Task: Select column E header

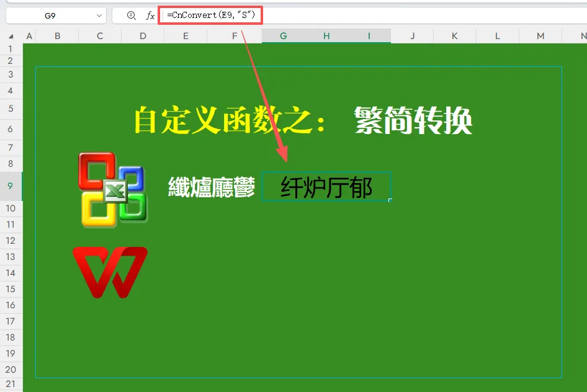Action: click(186, 36)
